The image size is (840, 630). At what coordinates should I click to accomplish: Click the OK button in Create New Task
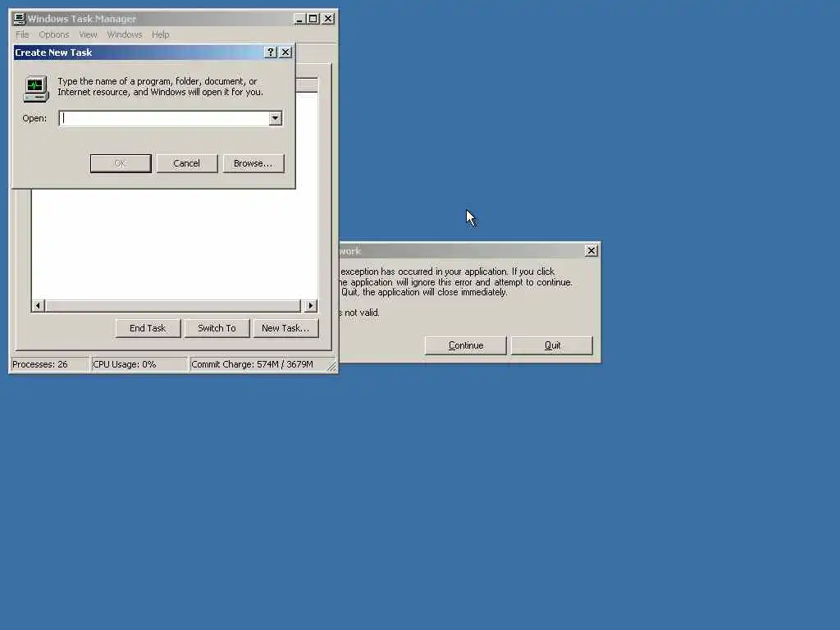coord(121,163)
